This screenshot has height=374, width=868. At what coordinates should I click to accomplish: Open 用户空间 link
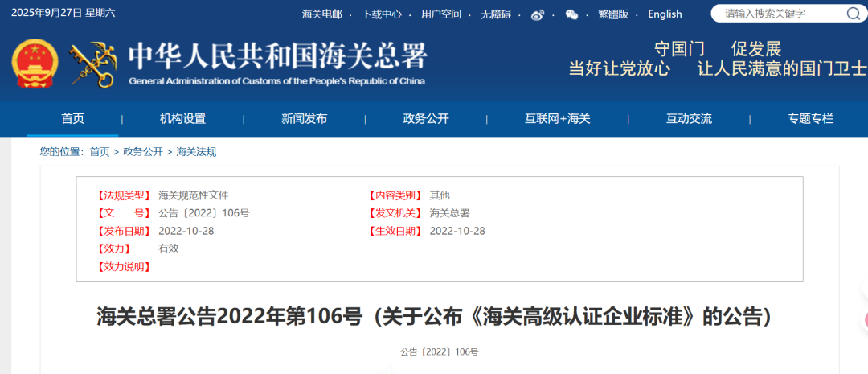441,14
